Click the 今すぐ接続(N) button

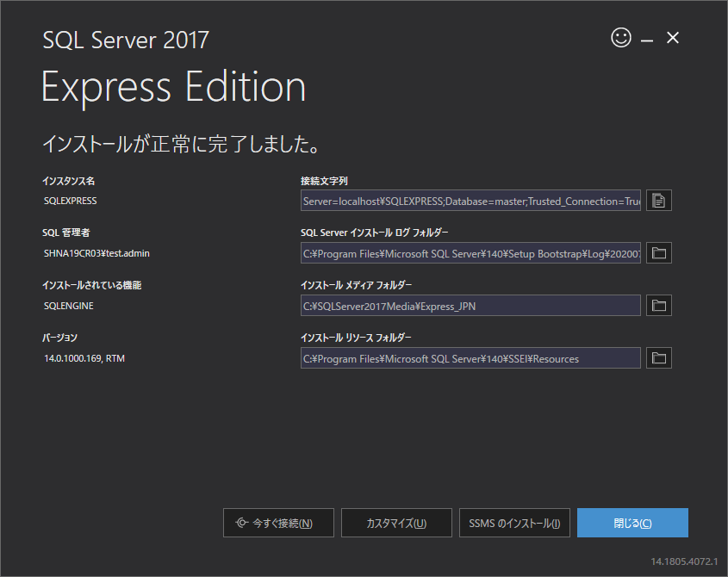(x=278, y=523)
